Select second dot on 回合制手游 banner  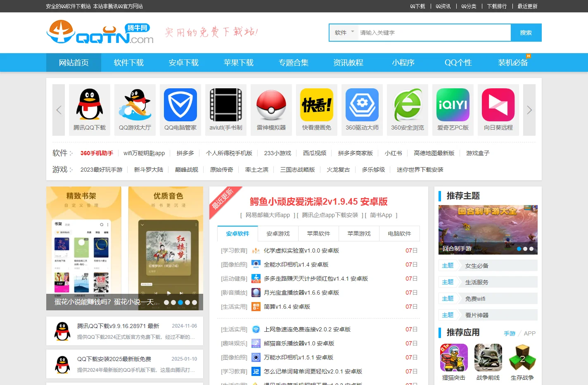tap(525, 249)
